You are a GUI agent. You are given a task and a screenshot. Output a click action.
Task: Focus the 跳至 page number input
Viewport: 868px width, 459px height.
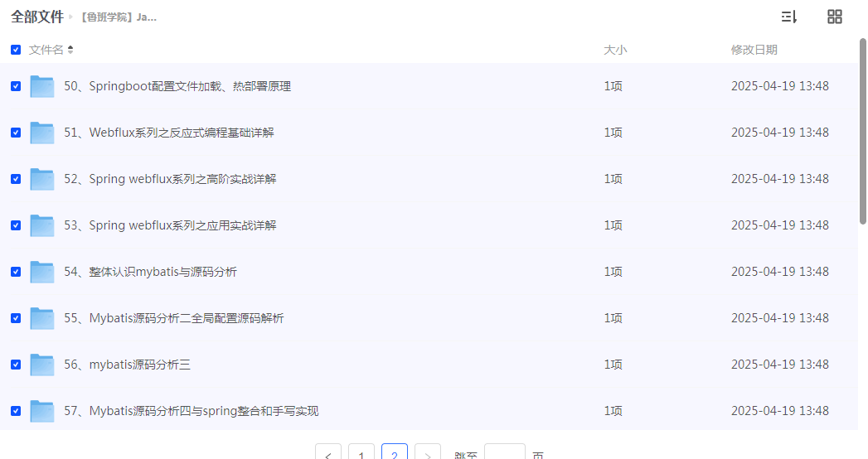click(504, 453)
